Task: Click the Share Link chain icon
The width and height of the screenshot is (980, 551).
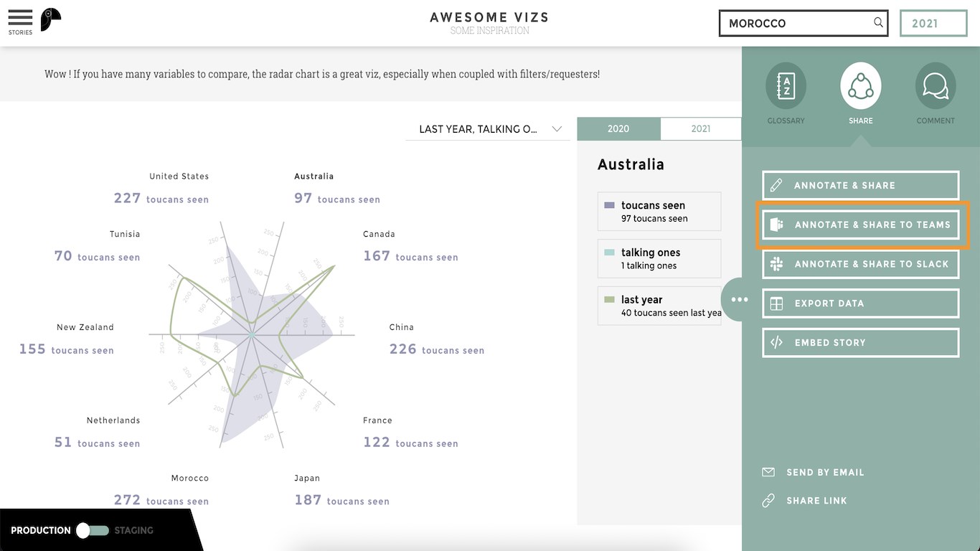Action: [768, 501]
